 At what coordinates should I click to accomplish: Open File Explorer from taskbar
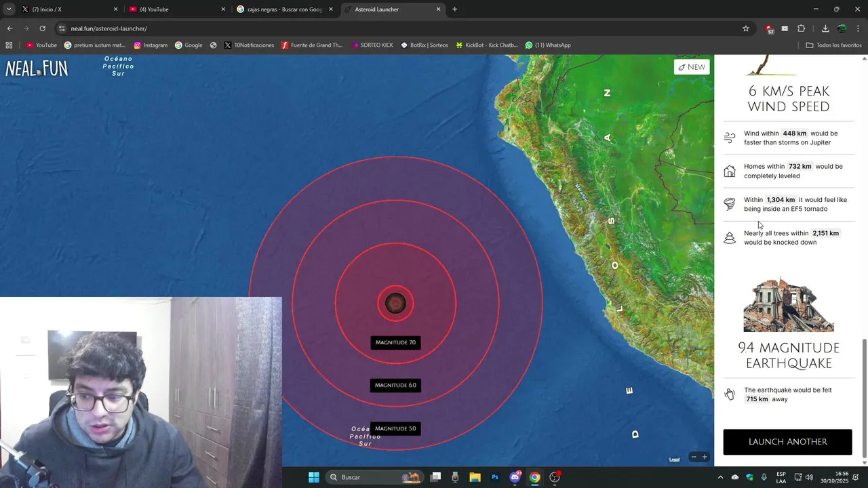click(475, 477)
